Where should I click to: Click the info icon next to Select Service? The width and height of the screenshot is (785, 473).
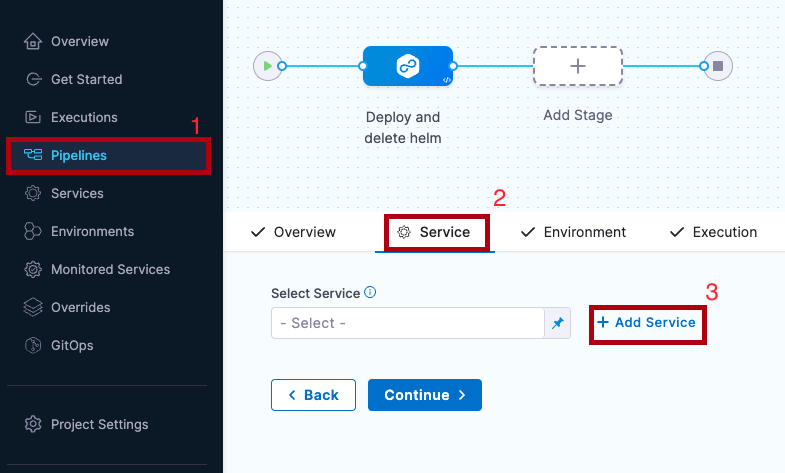(x=370, y=293)
